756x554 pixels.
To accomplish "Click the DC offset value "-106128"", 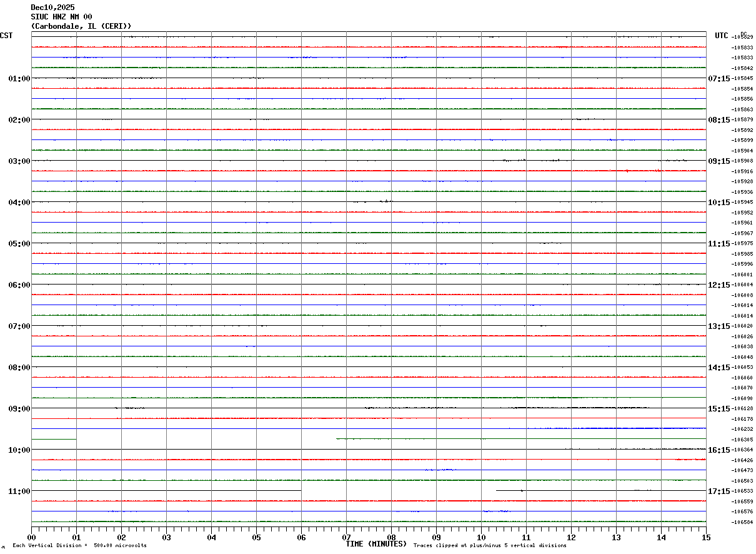I will pos(743,408).
